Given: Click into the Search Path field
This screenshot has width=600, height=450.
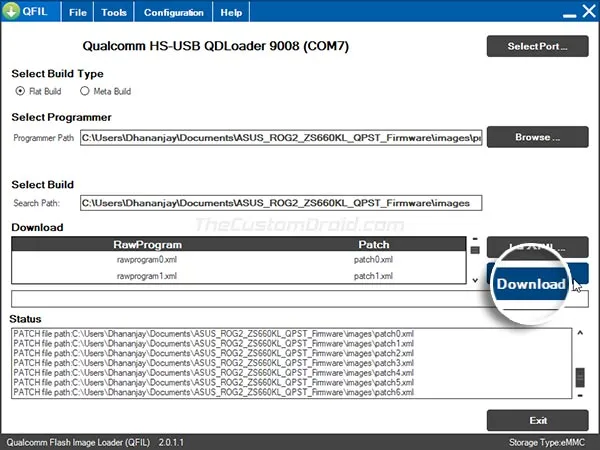Looking at the screenshot, I should (281, 203).
